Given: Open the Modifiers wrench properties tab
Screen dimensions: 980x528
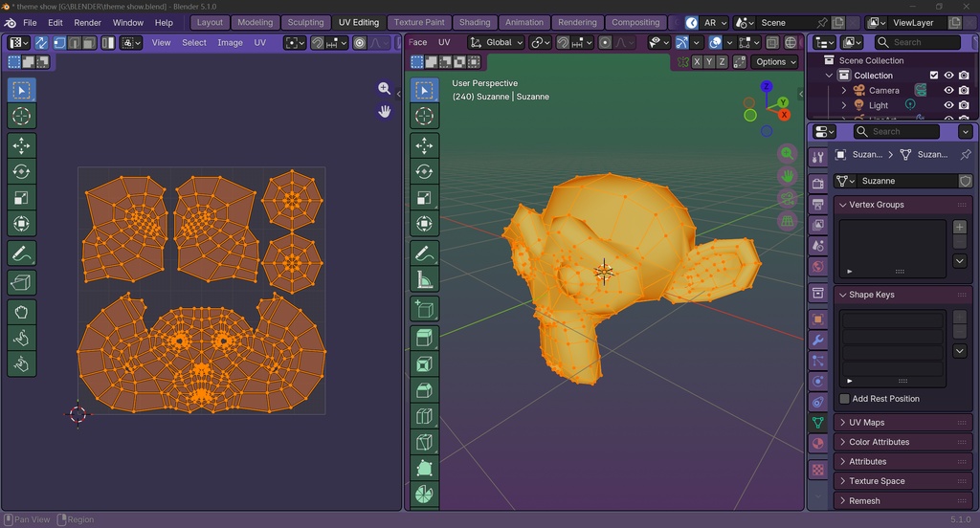Looking at the screenshot, I should [x=818, y=341].
